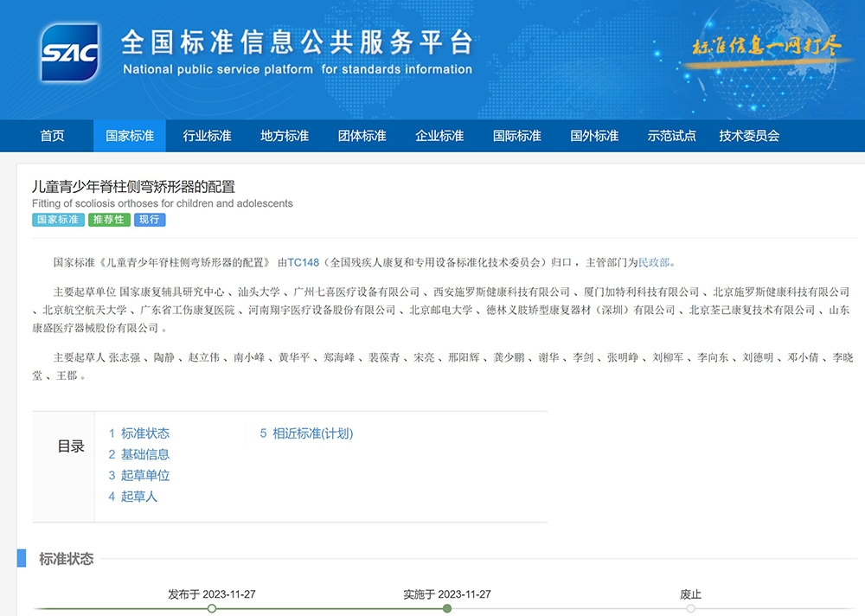Select the 国家标准 navigation tab

tap(130, 136)
